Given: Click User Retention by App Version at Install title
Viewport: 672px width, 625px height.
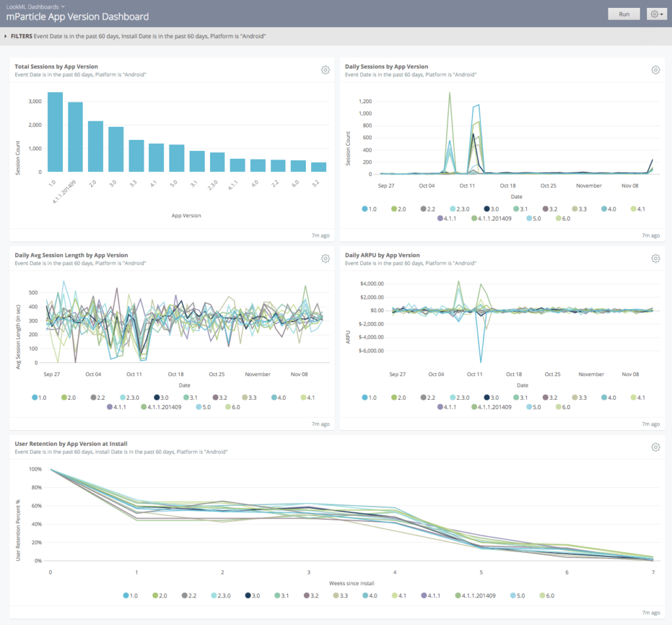Looking at the screenshot, I should (71, 444).
